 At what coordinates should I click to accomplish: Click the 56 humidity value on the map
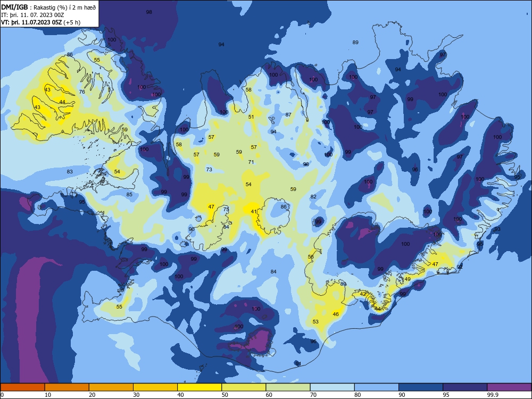[311, 257]
